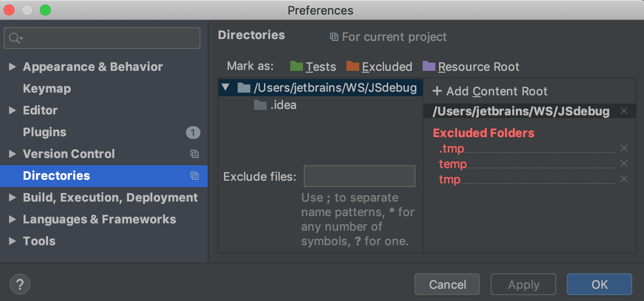Expand the Editor settings section
Screen dimensions: 644x301
coord(13,111)
